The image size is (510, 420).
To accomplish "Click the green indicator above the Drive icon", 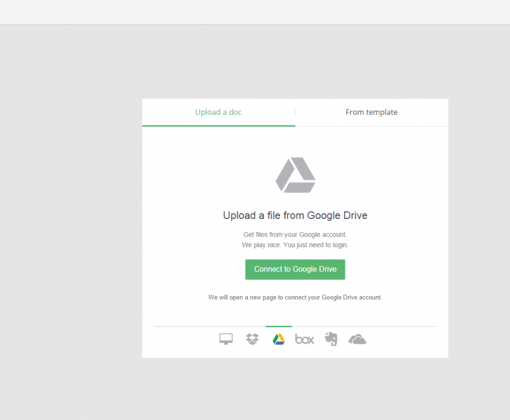I will pyautogui.click(x=278, y=327).
